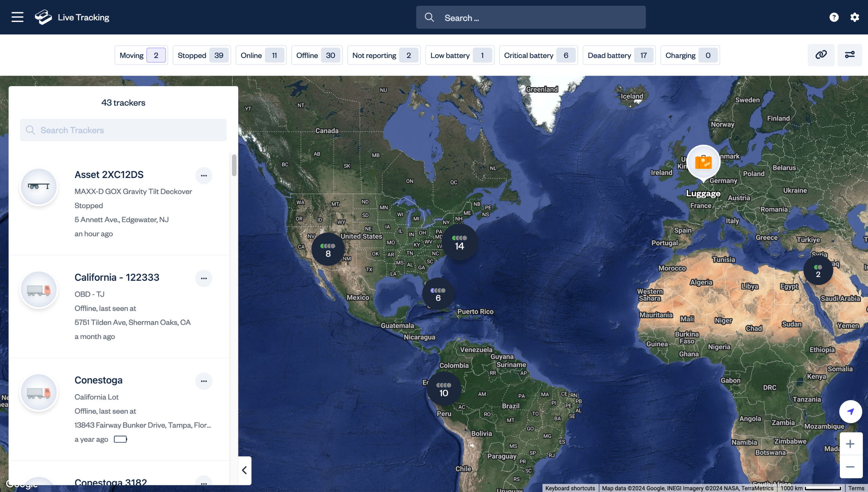Image resolution: width=868 pixels, height=492 pixels.
Task: Select the Critical battery filter chip
Action: 538,55
